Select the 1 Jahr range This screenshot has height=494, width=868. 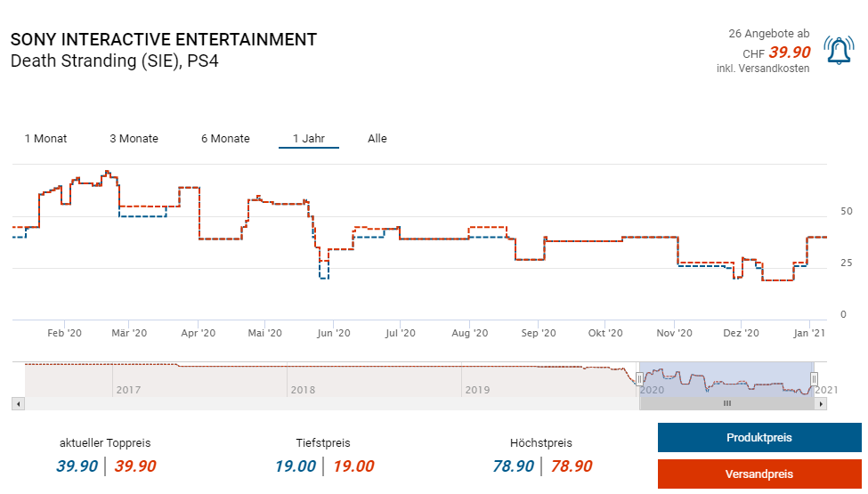coord(308,139)
